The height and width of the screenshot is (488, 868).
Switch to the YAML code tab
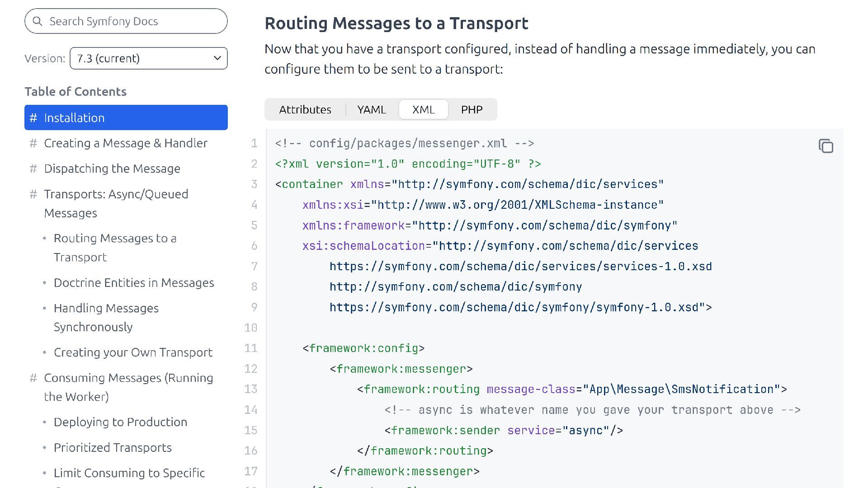[x=371, y=109]
